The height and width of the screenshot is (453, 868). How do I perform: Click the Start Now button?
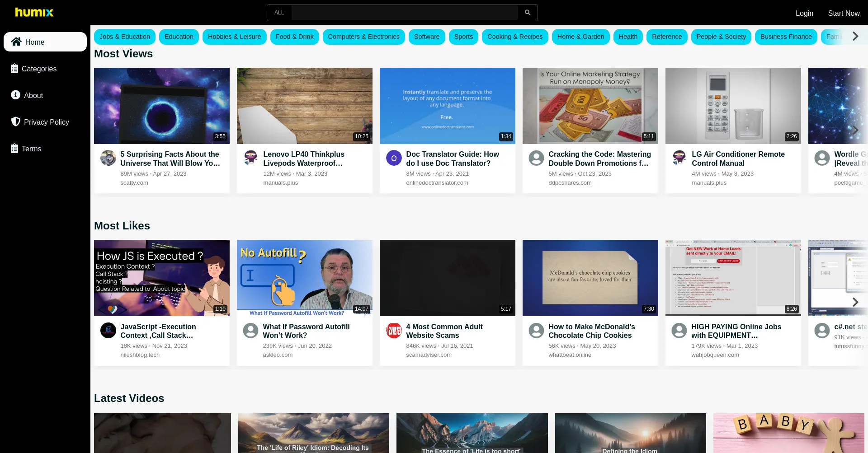point(844,13)
